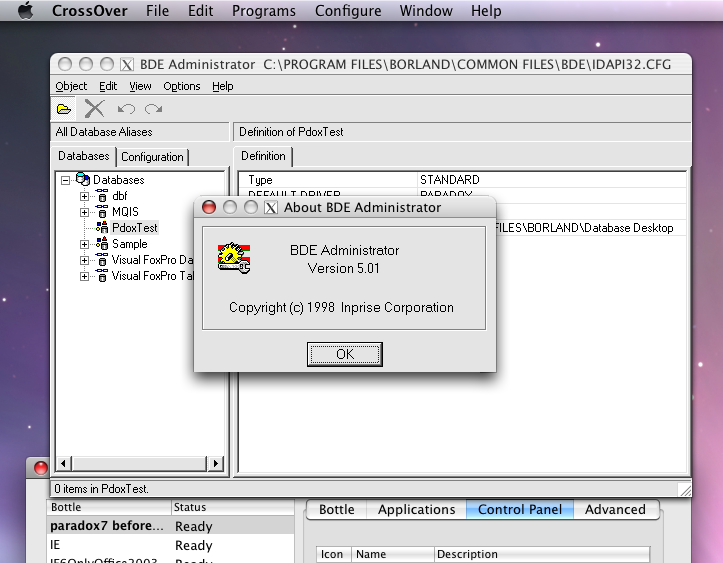
Task: Click the Open folder toolbar icon
Action: pyautogui.click(x=64, y=109)
